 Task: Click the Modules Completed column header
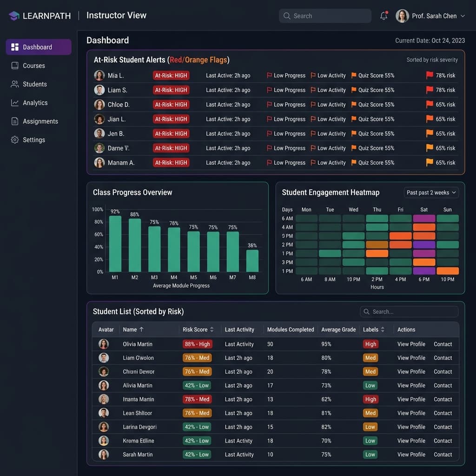[291, 330]
